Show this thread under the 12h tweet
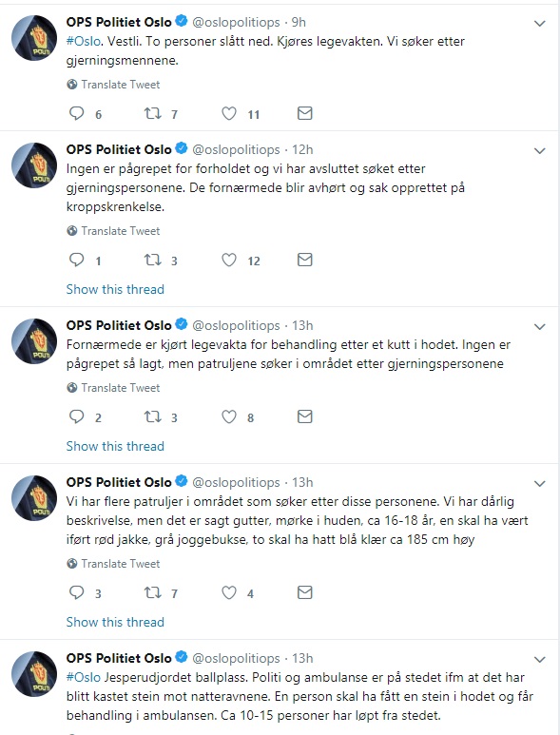 (115, 289)
